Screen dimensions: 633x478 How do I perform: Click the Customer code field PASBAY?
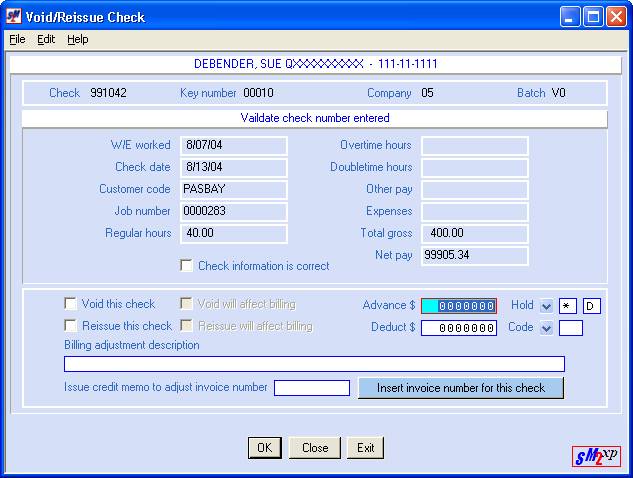(234, 189)
